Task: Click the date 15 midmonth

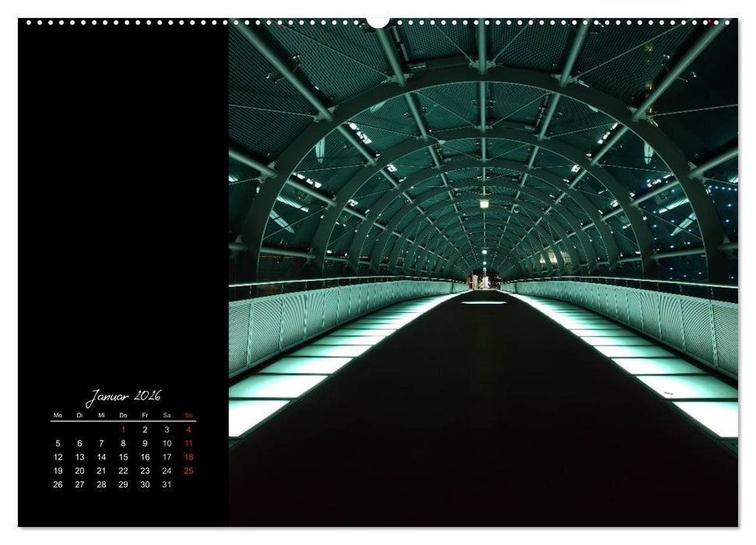Action: (124, 456)
